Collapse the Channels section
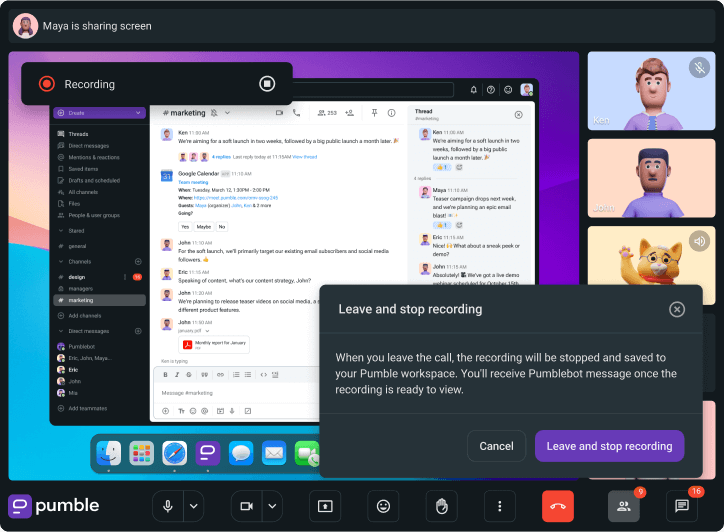This screenshot has height=532, width=724. tap(61, 261)
